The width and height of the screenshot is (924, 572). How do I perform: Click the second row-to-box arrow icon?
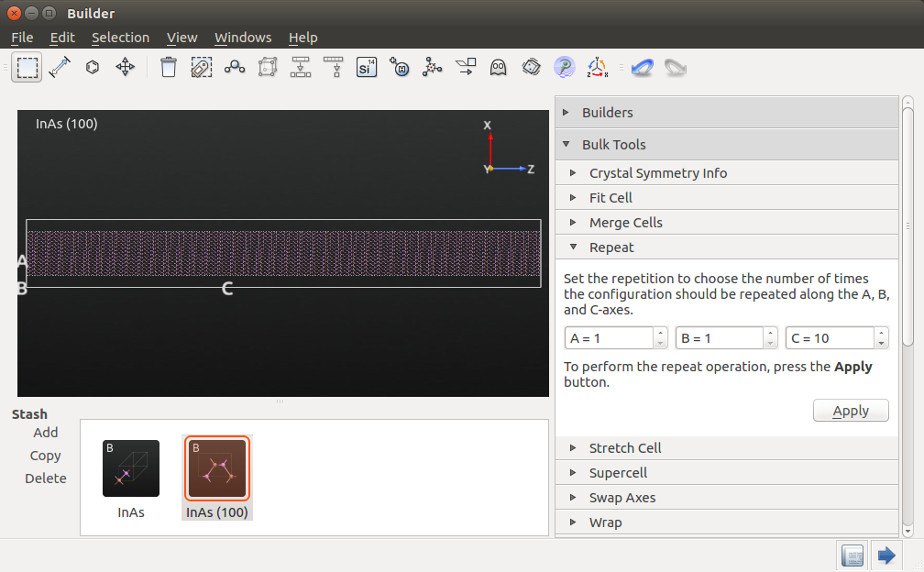click(334, 67)
